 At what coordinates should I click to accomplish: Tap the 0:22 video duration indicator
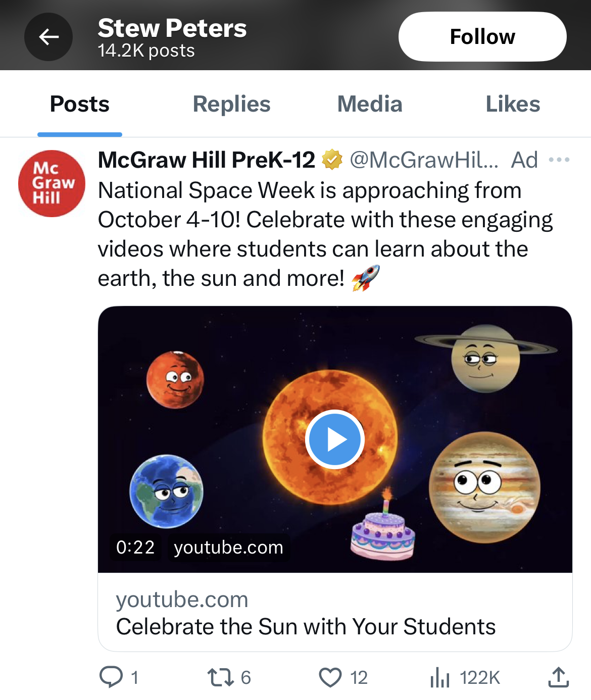pyautogui.click(x=135, y=547)
